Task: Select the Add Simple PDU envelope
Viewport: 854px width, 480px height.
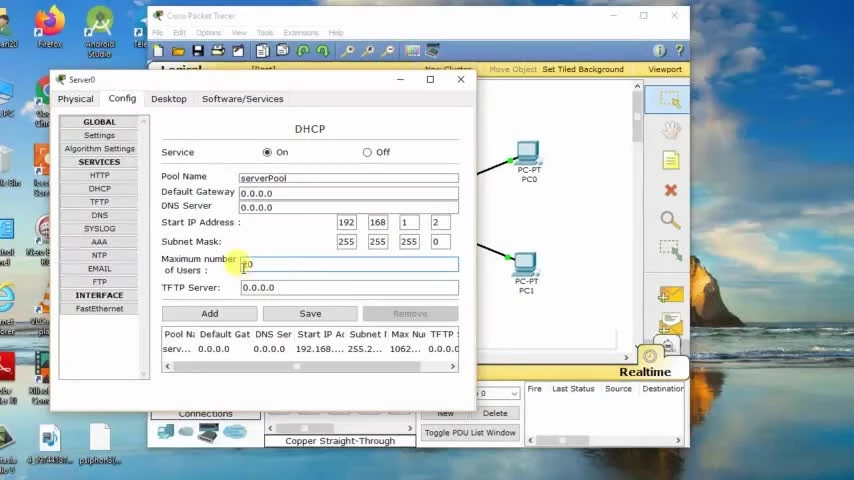Action: click(670, 294)
